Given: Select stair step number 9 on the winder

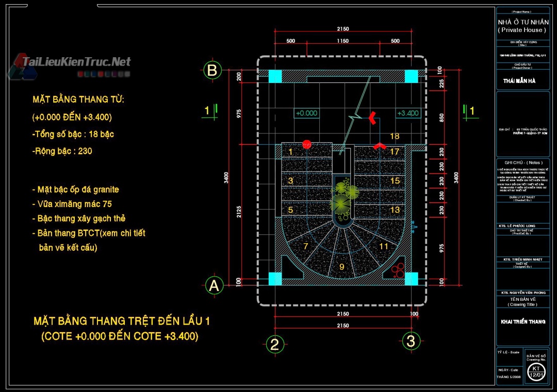Looking at the screenshot, I should (x=341, y=266).
